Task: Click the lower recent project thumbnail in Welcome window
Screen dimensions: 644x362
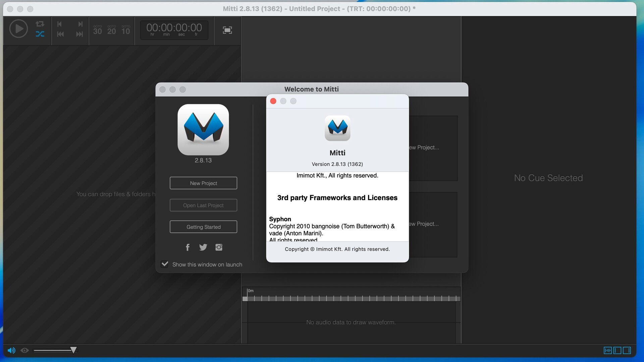Action: point(433,225)
